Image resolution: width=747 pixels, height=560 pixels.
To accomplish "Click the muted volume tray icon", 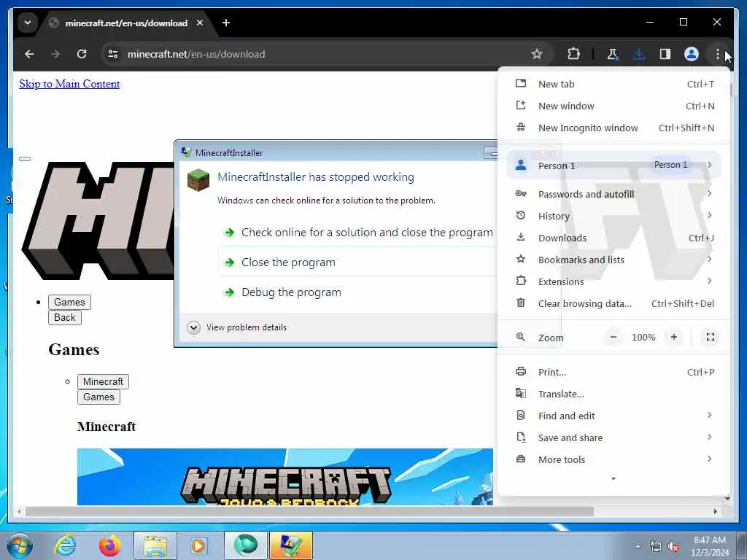I will tap(673, 547).
